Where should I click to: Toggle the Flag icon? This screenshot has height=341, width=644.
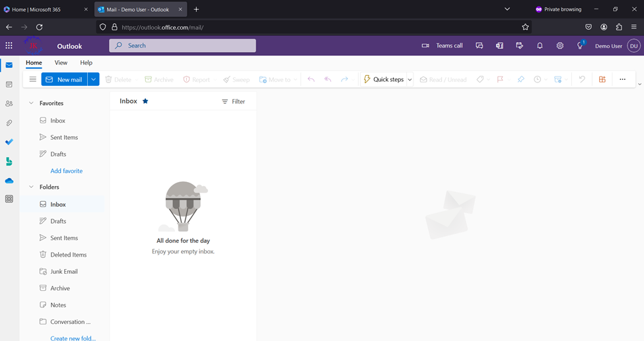pos(500,79)
